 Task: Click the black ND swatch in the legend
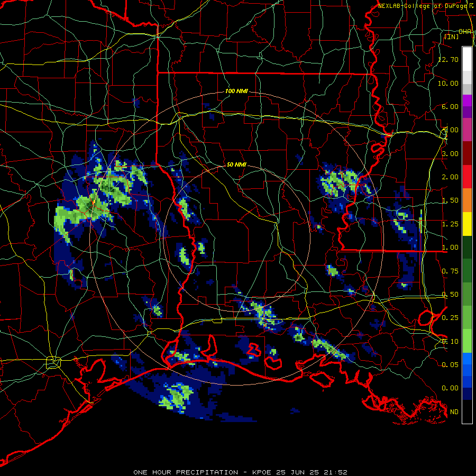467,411
